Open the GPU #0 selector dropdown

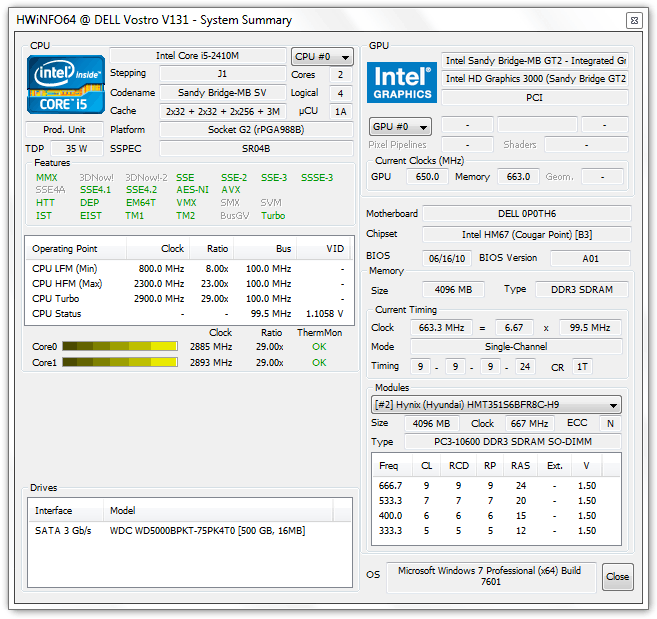(400, 127)
